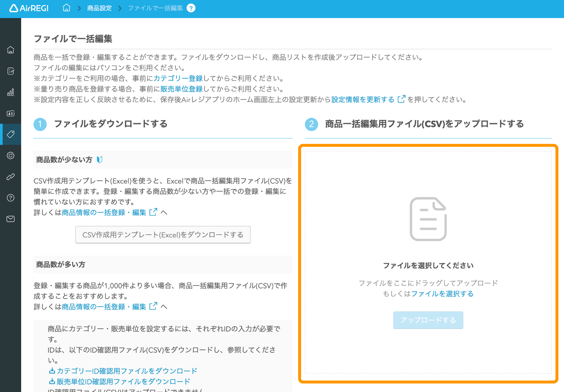Open the 設定情報を更新する link
The height and width of the screenshot is (392, 564).
click(x=363, y=100)
